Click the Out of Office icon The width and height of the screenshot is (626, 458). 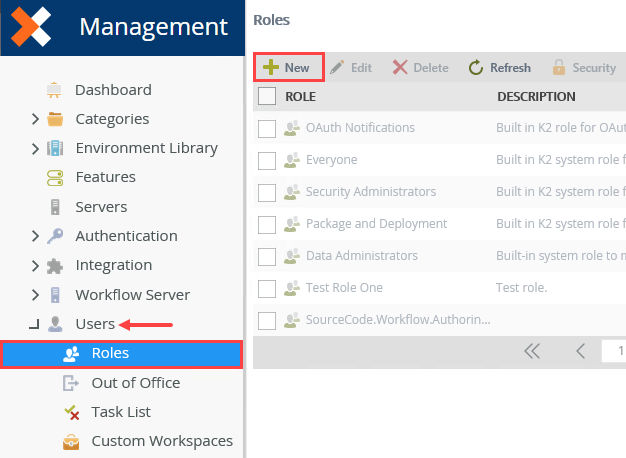click(x=71, y=383)
